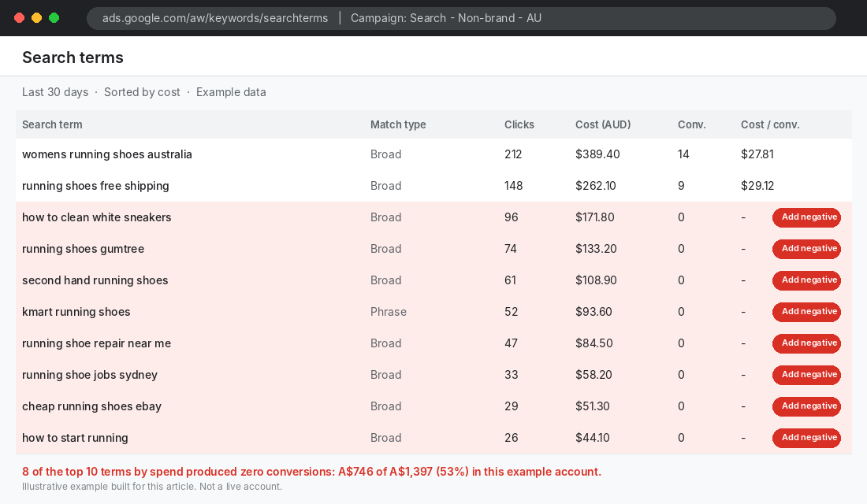Select 'running shoe jobs sydney' search term
This screenshot has width=867, height=504.
click(90, 375)
